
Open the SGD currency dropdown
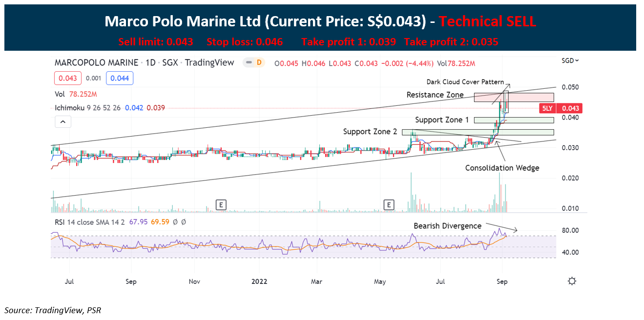pyautogui.click(x=570, y=60)
